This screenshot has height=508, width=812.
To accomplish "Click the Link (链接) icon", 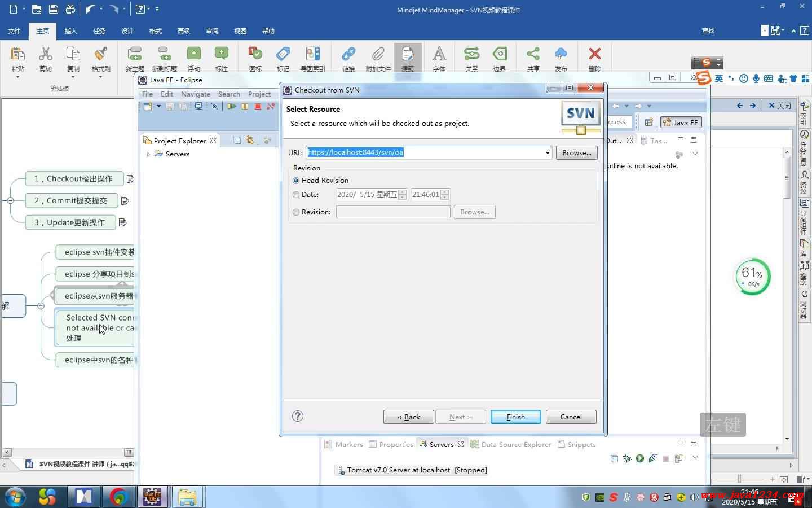I will tap(348, 54).
